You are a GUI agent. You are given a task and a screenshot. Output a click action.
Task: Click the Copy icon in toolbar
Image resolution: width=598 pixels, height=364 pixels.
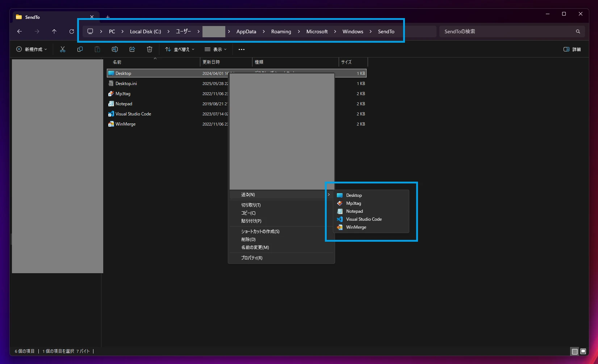point(80,49)
